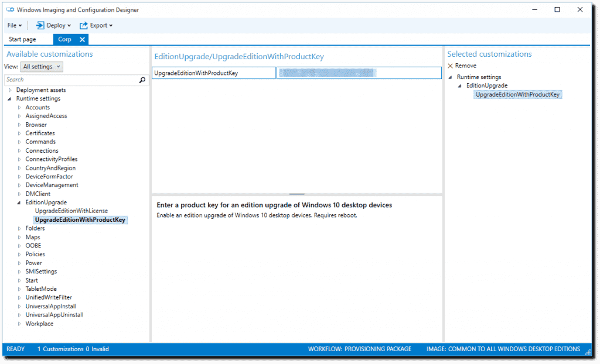Expand the AssignedAccess node
Screen dimensions: 600x364
pyautogui.click(x=19, y=116)
